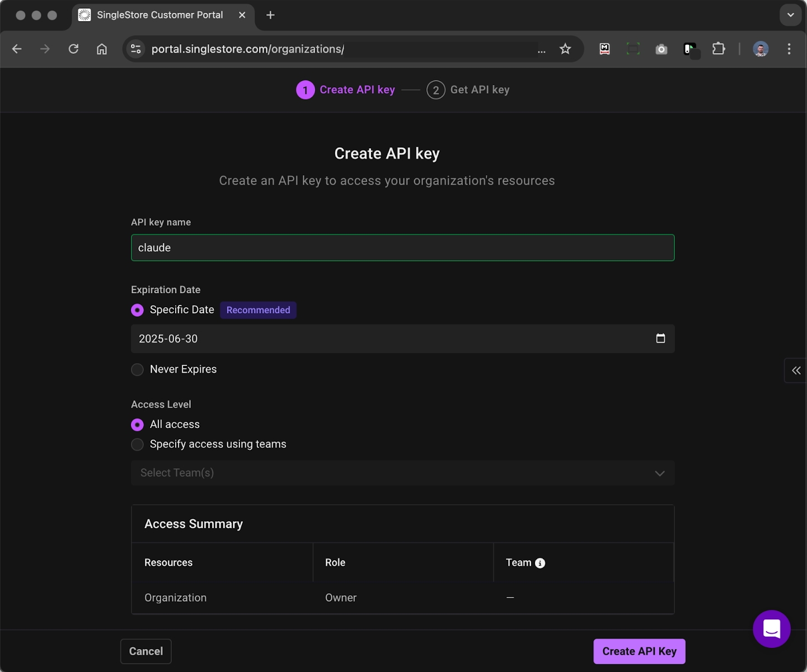The image size is (807, 672).
Task: Click the API key name input field
Action: coord(402,247)
